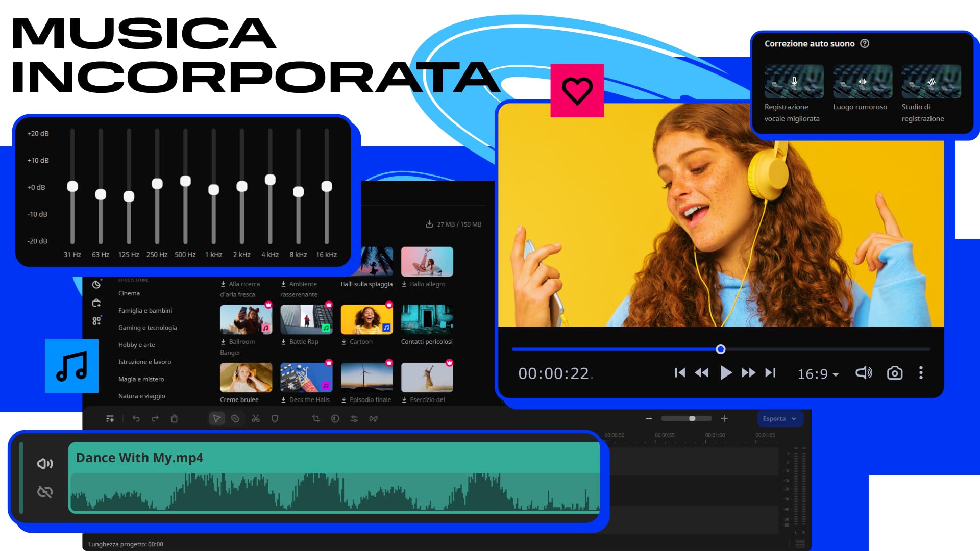Click the plus icon to zoom in the timeline
This screenshot has height=551, width=980.
point(724,419)
